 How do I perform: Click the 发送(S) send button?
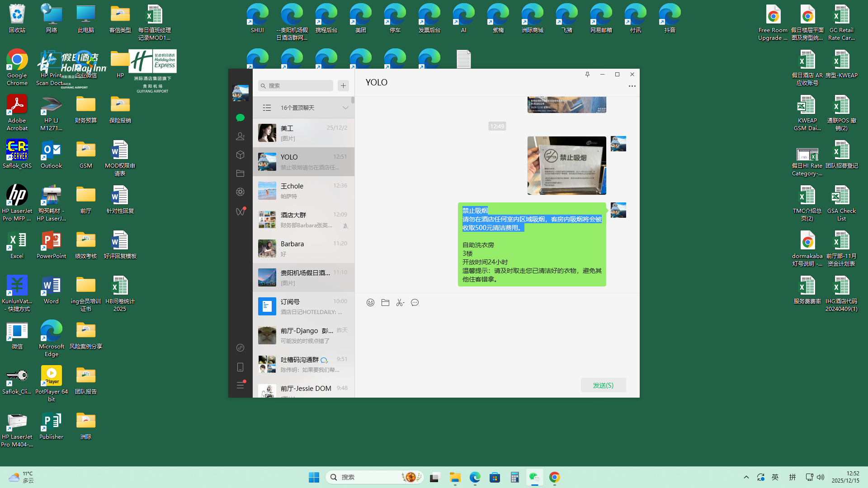point(603,385)
